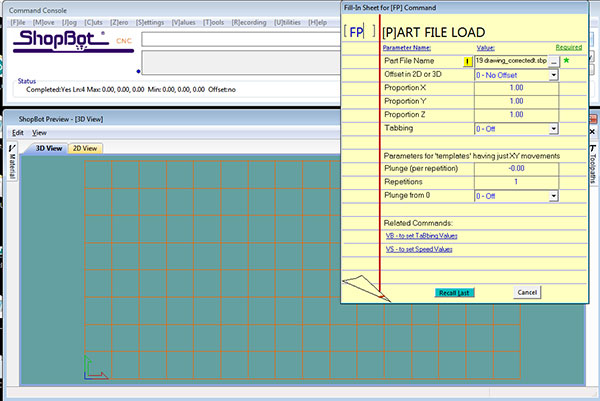Click the Part File Name value field

(511, 61)
